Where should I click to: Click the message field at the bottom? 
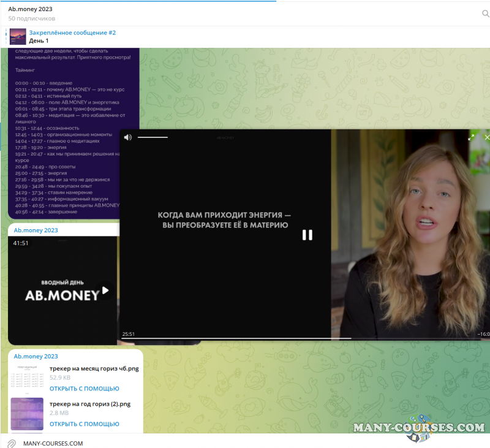[184, 443]
